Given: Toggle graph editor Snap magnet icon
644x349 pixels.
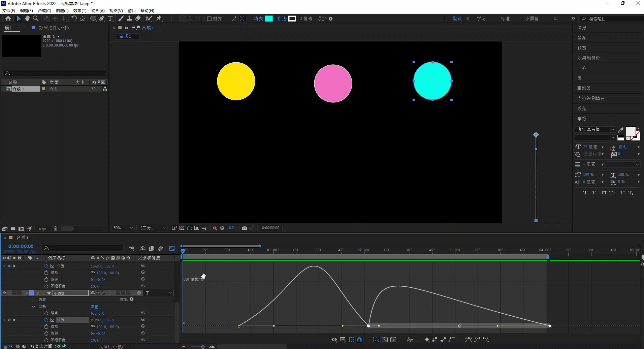Looking at the screenshot, I should click(359, 340).
